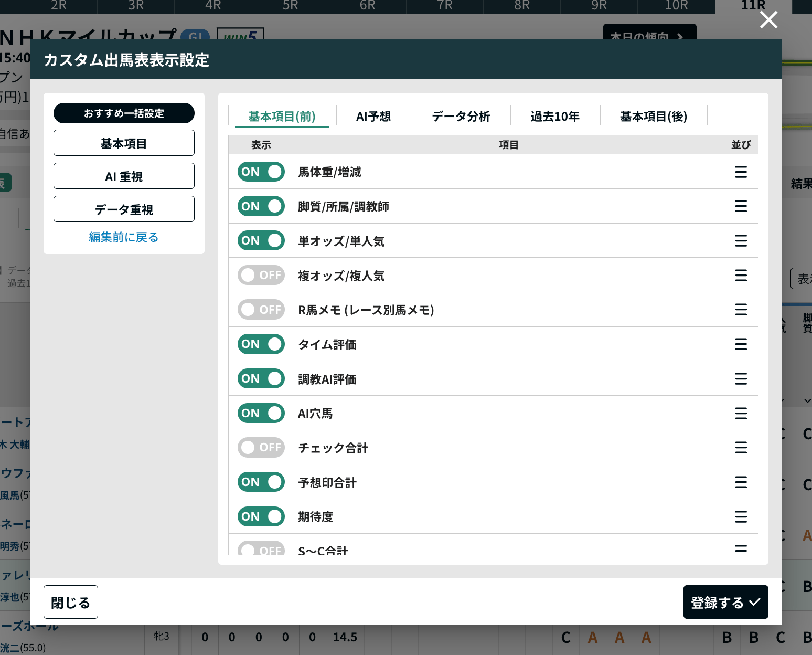Reorder handle for 調教AI評価 row

point(741,378)
